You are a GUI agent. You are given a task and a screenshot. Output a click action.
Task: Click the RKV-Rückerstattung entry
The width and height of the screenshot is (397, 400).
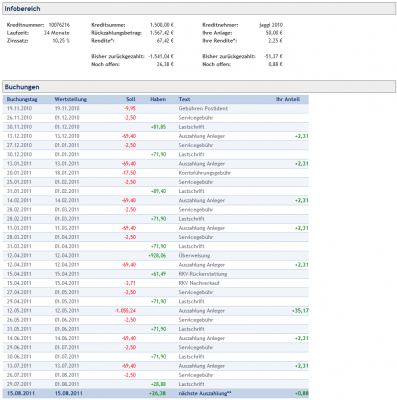pos(203,274)
